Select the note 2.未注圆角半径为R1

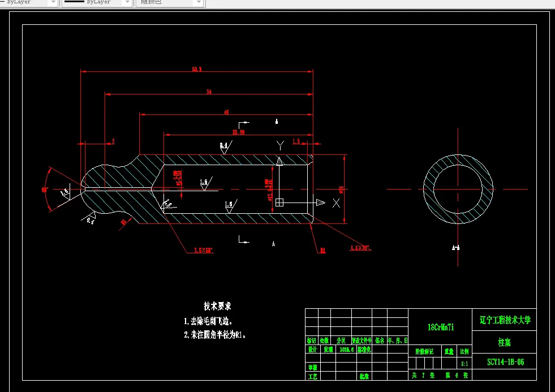[x=215, y=334]
